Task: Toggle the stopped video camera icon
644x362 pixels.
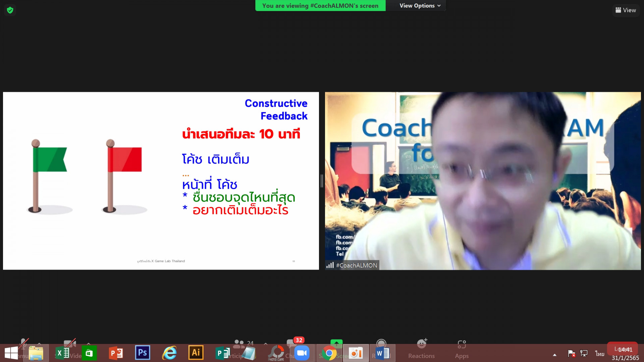Action: pos(69,343)
